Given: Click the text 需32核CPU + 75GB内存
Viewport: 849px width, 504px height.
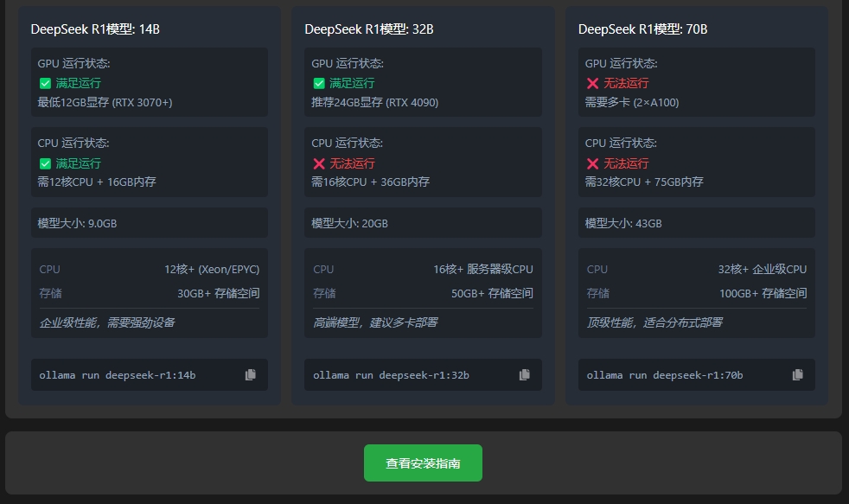Looking at the screenshot, I should coord(644,182).
